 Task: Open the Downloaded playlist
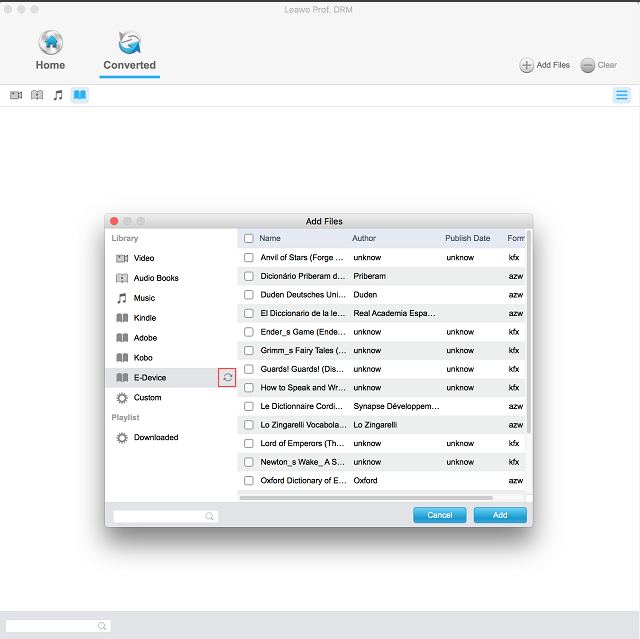(x=171, y=437)
